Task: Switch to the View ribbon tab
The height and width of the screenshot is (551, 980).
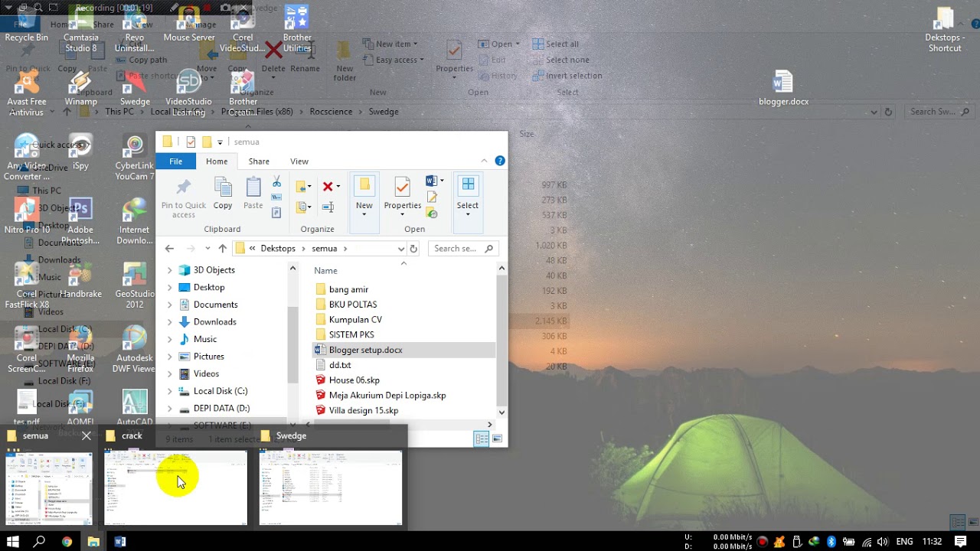Action: (299, 161)
